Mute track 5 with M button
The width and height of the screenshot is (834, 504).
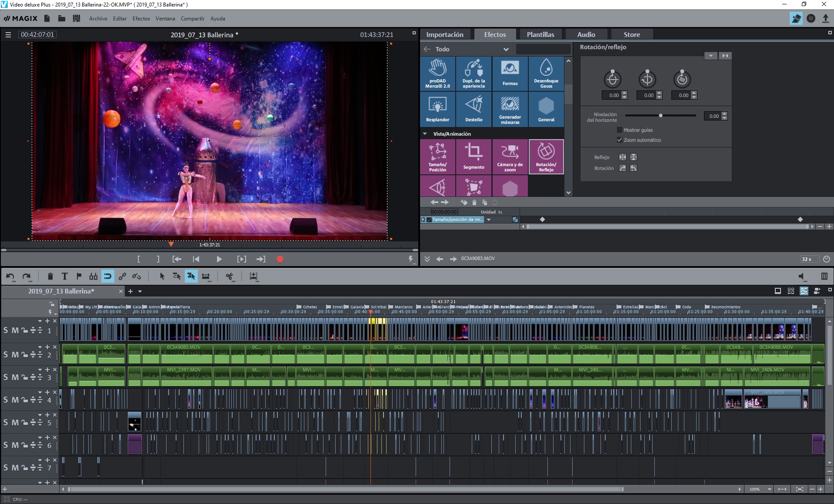(x=15, y=423)
